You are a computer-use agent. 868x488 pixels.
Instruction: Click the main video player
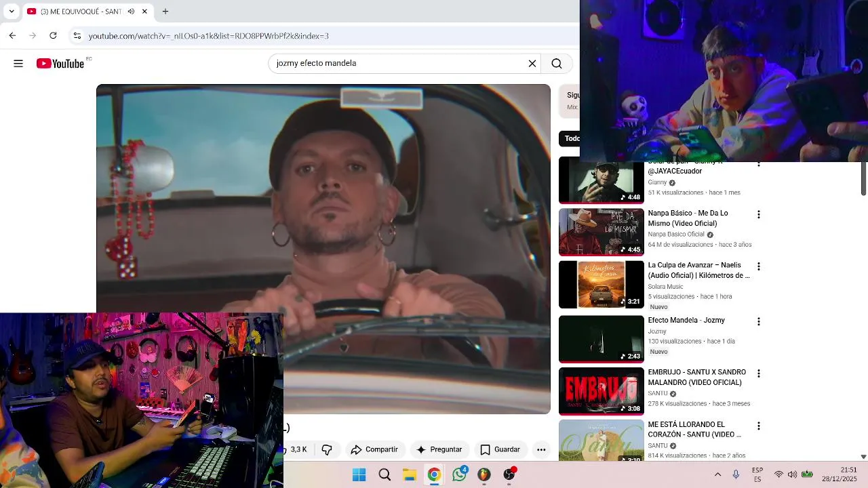click(323, 249)
